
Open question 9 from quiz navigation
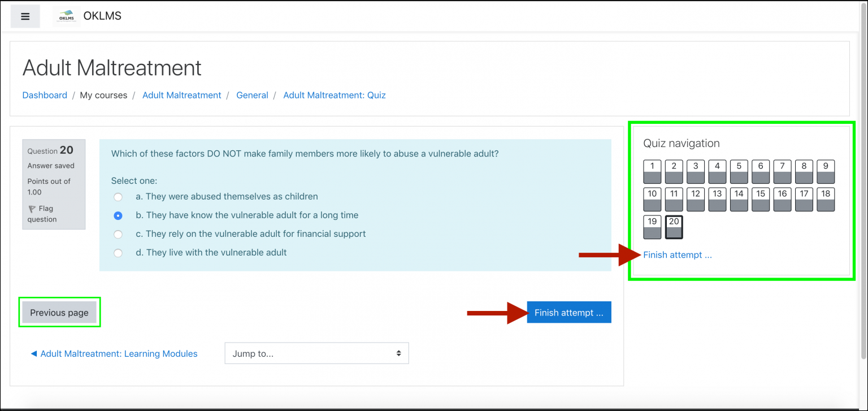826,172
